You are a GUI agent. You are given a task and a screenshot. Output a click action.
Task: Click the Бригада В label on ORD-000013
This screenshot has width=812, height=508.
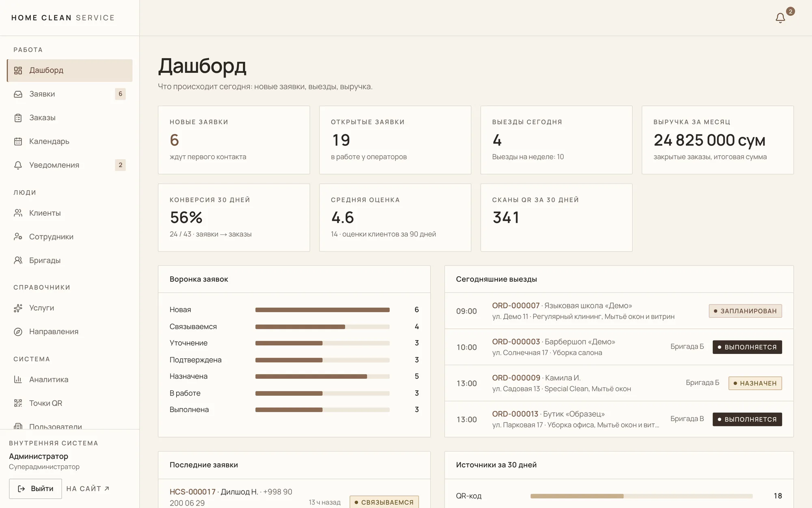687,419
